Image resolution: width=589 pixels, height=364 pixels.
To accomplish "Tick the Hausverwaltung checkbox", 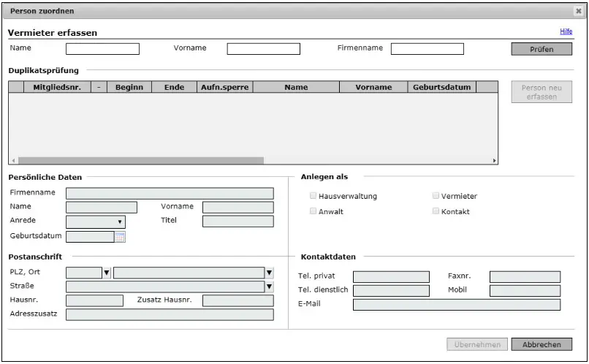I will click(x=313, y=196).
